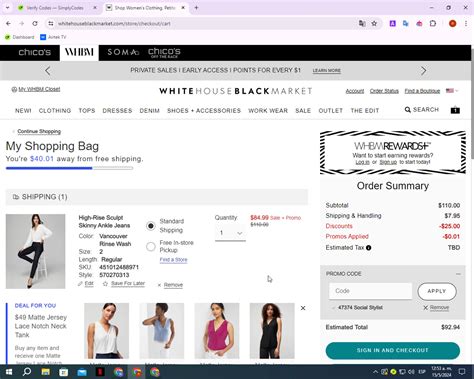Open TOPS menu
This screenshot has width=474, height=379.
coord(87,110)
